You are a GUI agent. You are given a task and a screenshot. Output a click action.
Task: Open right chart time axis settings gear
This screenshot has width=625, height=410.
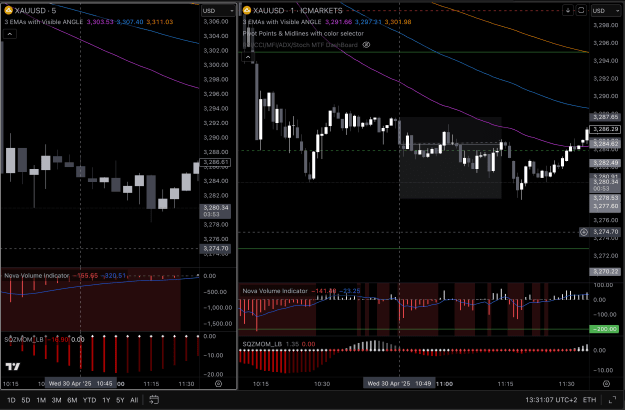coord(606,384)
